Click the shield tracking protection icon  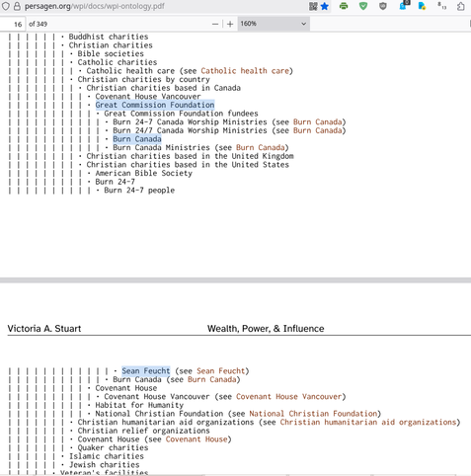coord(6,6)
